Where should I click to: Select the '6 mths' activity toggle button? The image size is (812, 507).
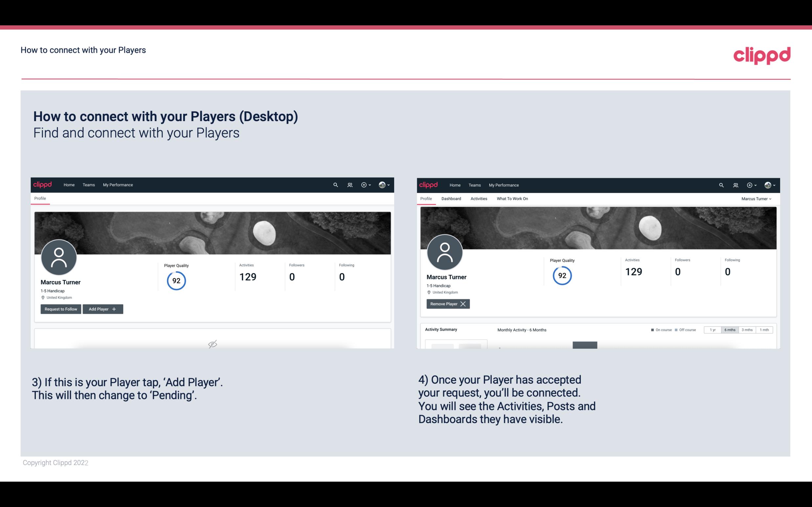click(729, 329)
